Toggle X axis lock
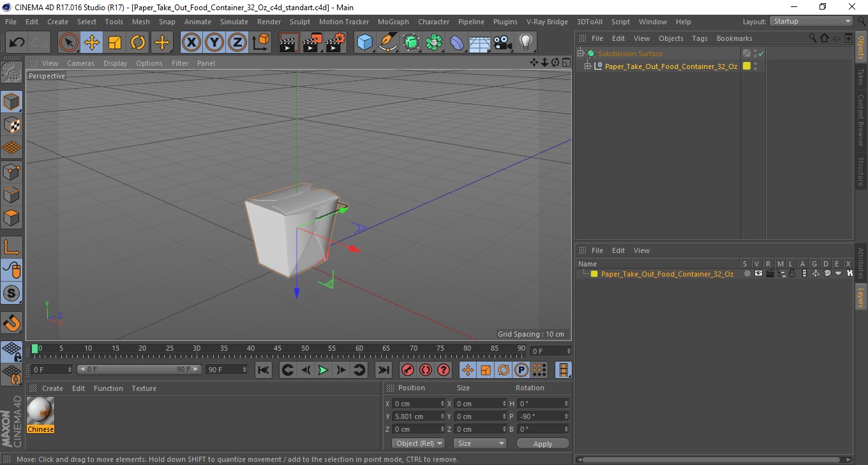The width and height of the screenshot is (868, 465). (191, 43)
